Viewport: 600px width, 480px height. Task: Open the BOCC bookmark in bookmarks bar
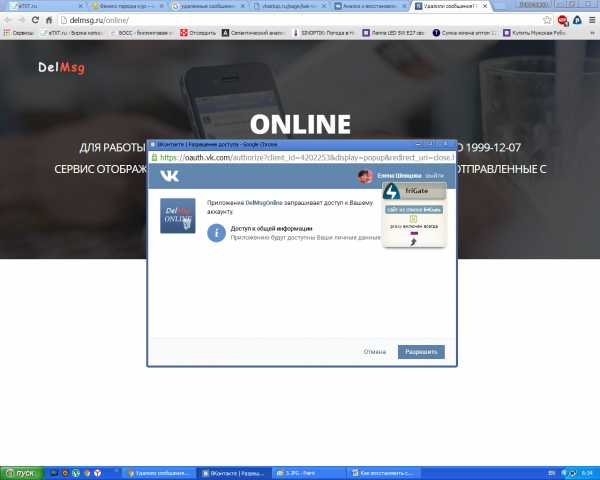140,33
